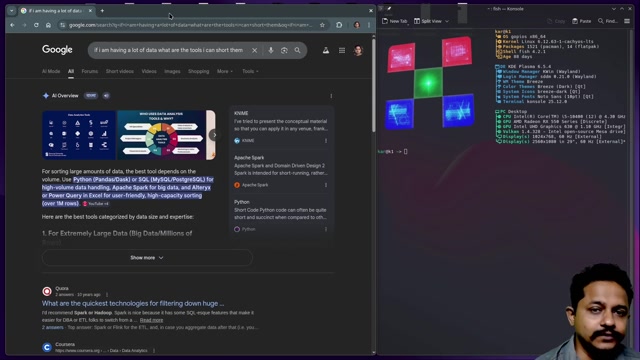
Task: Open Google apps grid
Action: [342, 50]
